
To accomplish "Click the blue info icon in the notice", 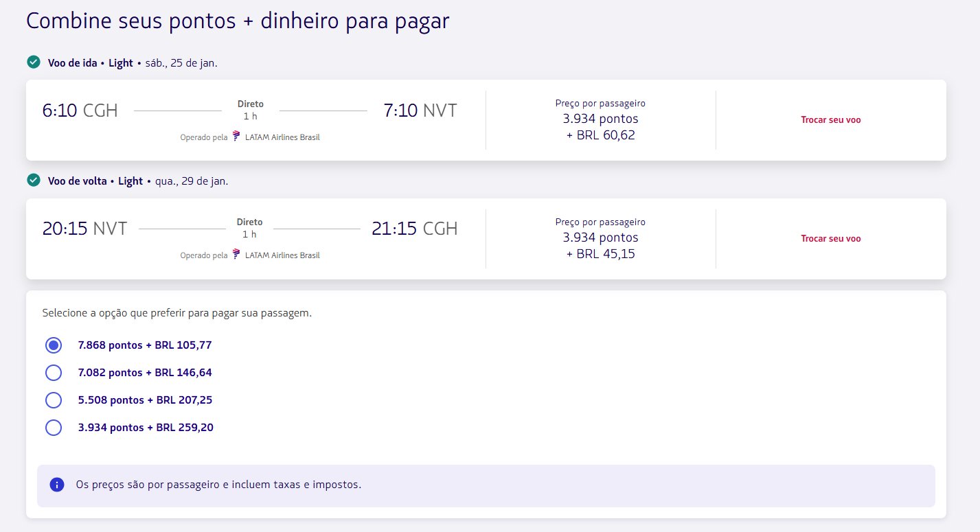I will 57,485.
